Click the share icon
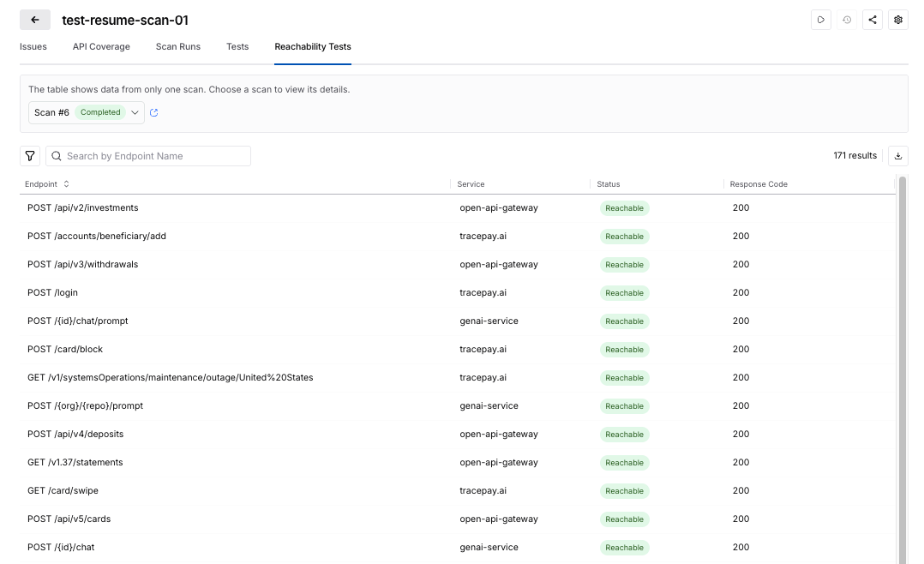The height and width of the screenshot is (564, 924). (x=873, y=20)
